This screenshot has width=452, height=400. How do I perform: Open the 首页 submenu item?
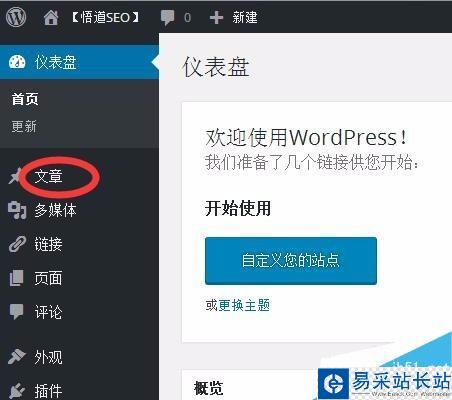pos(25,99)
